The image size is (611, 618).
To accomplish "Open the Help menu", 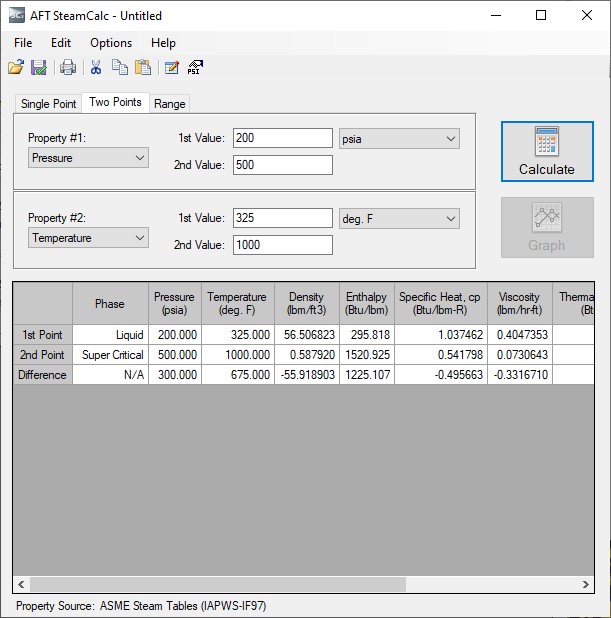I will tap(163, 43).
